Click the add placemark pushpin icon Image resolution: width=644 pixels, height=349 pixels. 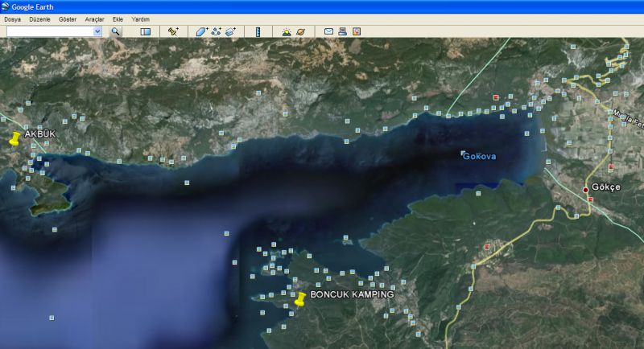(173, 31)
